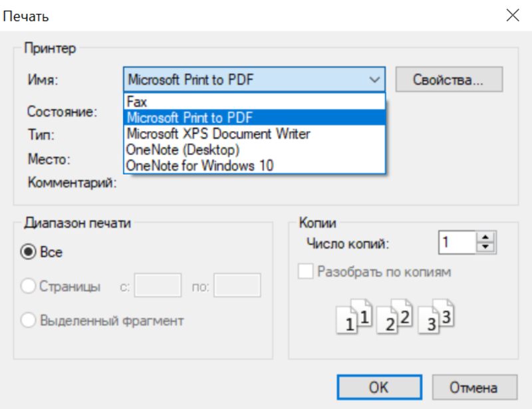Click the collate pages illustration

point(395,317)
